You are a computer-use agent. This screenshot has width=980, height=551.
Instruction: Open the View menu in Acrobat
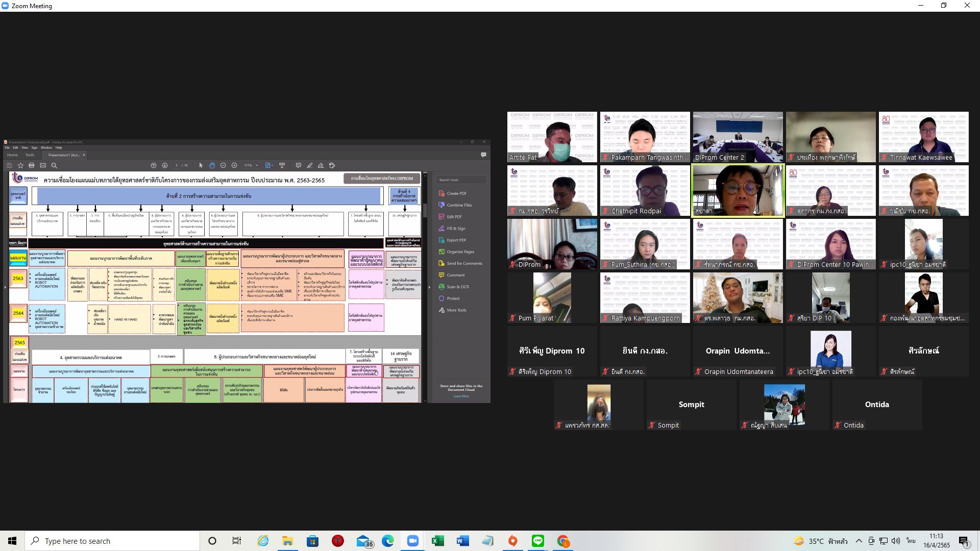24,147
